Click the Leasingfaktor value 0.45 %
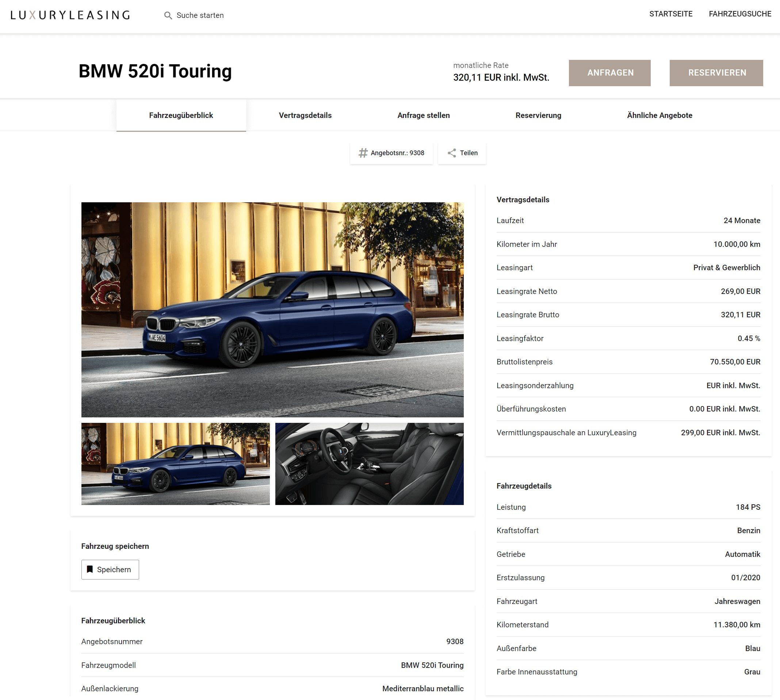The width and height of the screenshot is (780, 700). [x=749, y=338]
